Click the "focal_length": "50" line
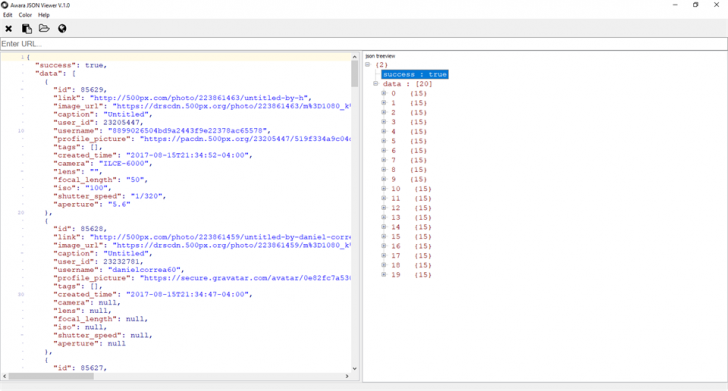The width and height of the screenshot is (728, 391). pyautogui.click(x=100, y=180)
